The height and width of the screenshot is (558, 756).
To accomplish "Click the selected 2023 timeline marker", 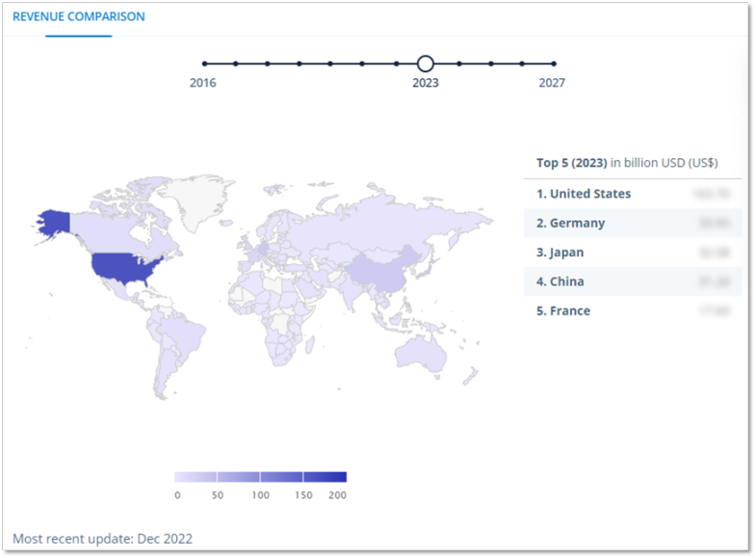I will point(426,64).
